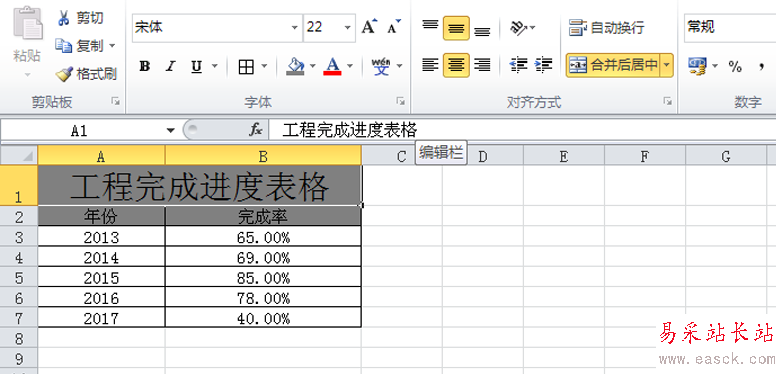Viewport: 776px width, 374px height.
Task: Click Merge and Center (合并后居中) button
Action: 613,65
